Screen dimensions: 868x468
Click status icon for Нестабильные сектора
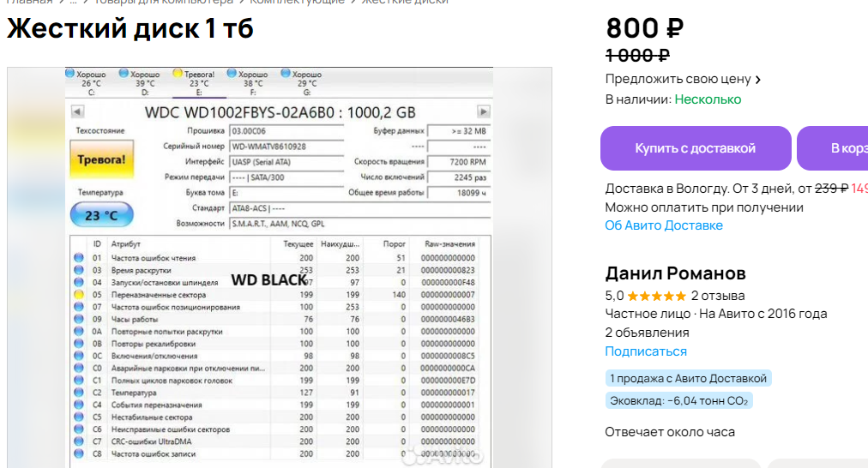point(79,417)
